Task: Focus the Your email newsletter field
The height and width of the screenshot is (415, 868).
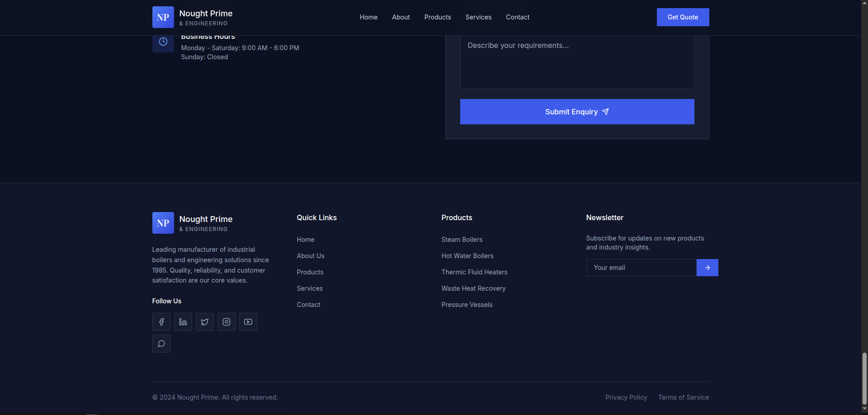Action: pos(641,268)
